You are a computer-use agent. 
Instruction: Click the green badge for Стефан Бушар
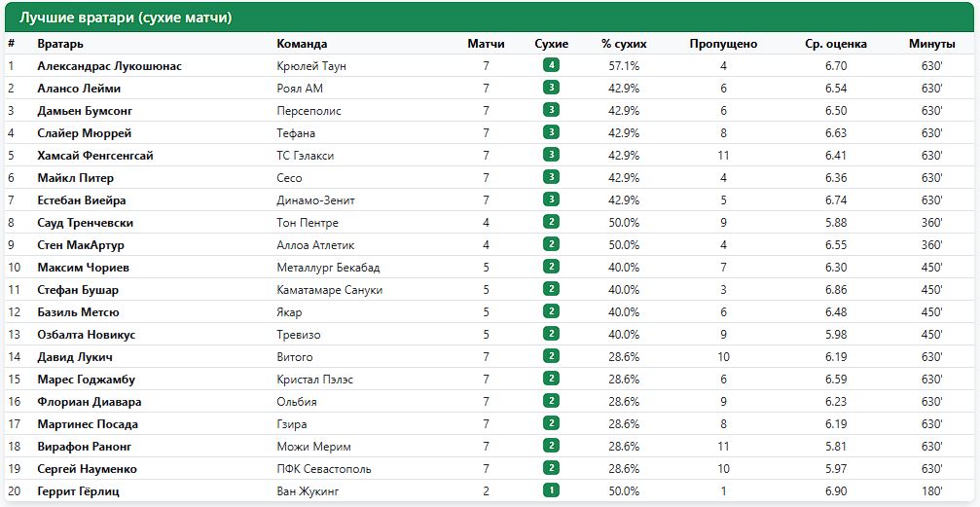pos(551,289)
